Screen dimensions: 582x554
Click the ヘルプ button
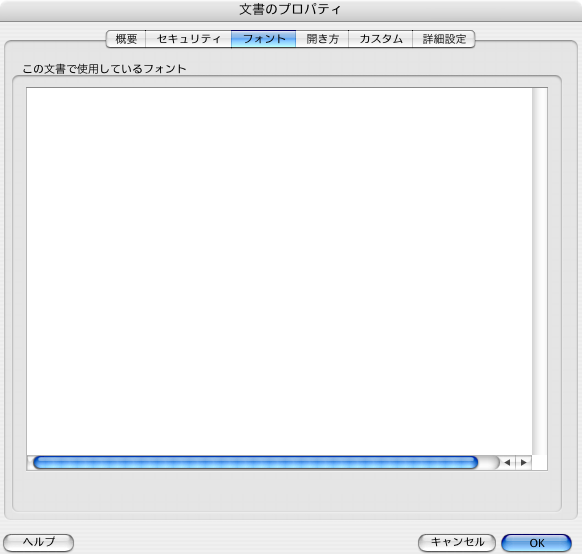(x=39, y=542)
